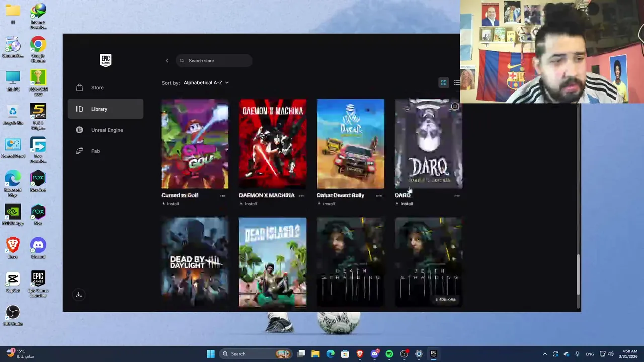Install DARQ

[x=404, y=204]
